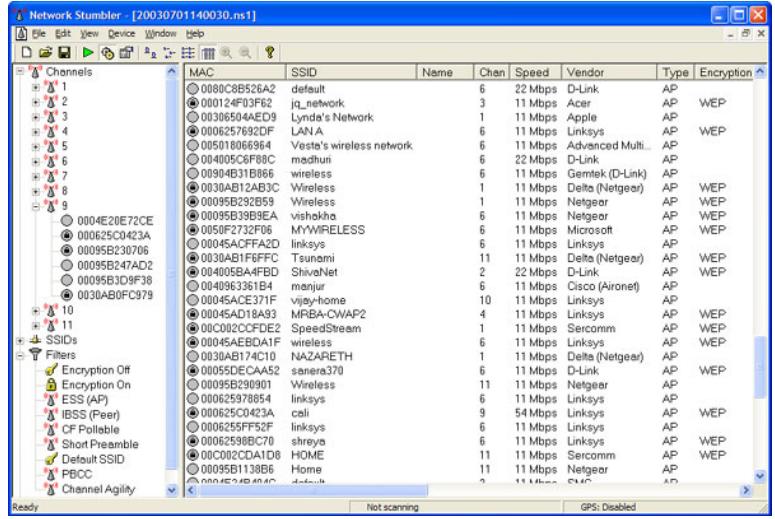This screenshot has height=519, width=775.
Task: Select tree entry 000625C0423A under channel 9
Action: 114,235
